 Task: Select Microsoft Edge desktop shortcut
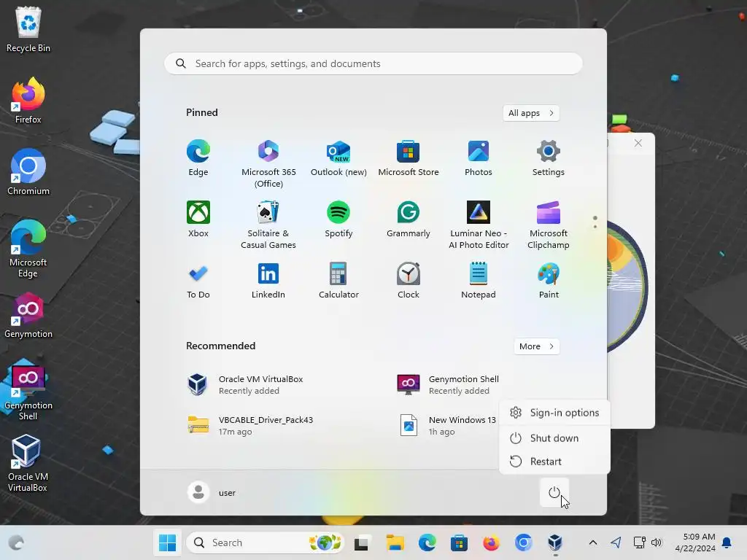click(x=28, y=249)
